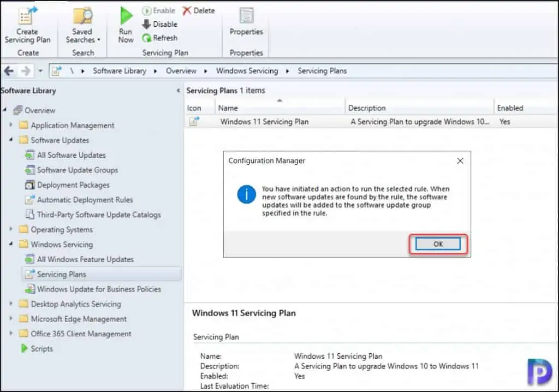
Task: Expand breadcrumb arrow after Windows Servicing
Action: click(x=287, y=71)
